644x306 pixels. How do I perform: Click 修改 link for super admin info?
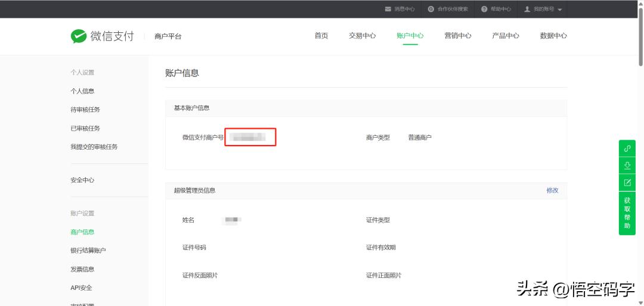tap(552, 190)
